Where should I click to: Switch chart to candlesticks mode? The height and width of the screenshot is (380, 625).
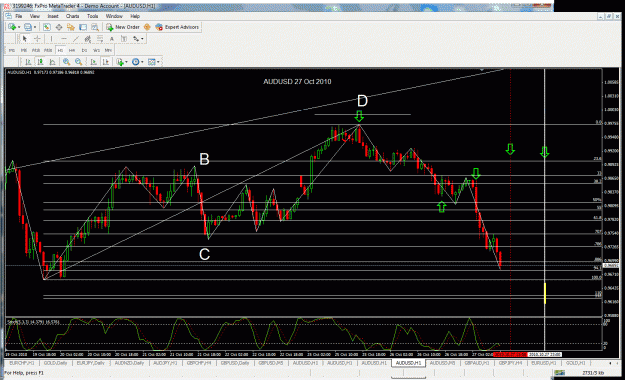(x=40, y=62)
